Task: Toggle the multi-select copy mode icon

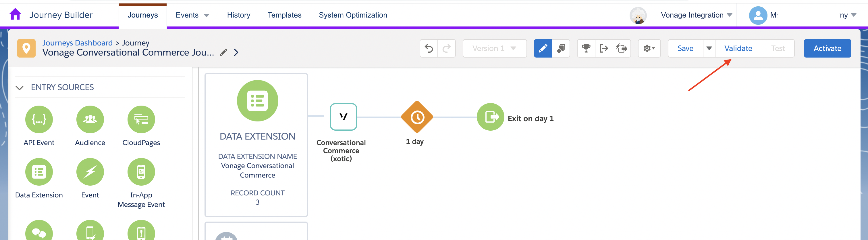Action: point(561,49)
